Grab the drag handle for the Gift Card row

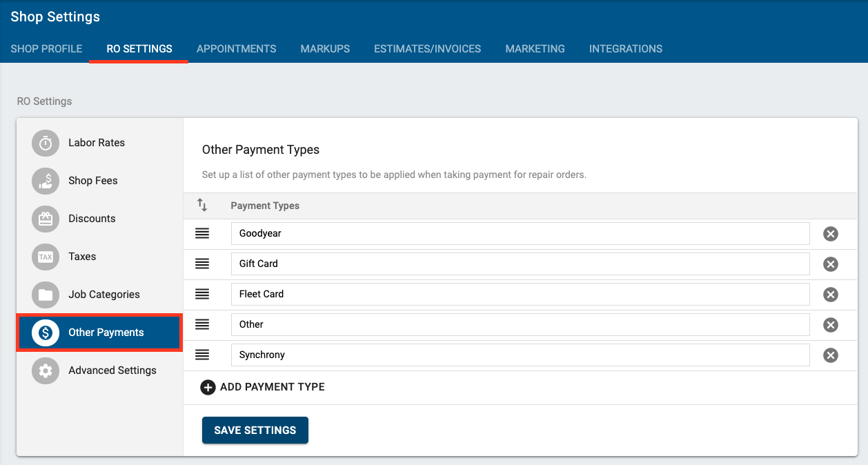202,264
